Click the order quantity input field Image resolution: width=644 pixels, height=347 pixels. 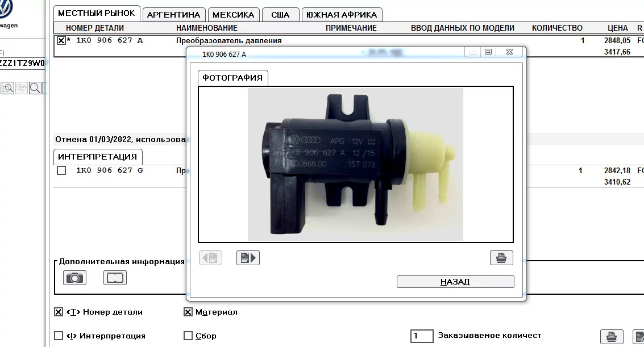tap(421, 336)
